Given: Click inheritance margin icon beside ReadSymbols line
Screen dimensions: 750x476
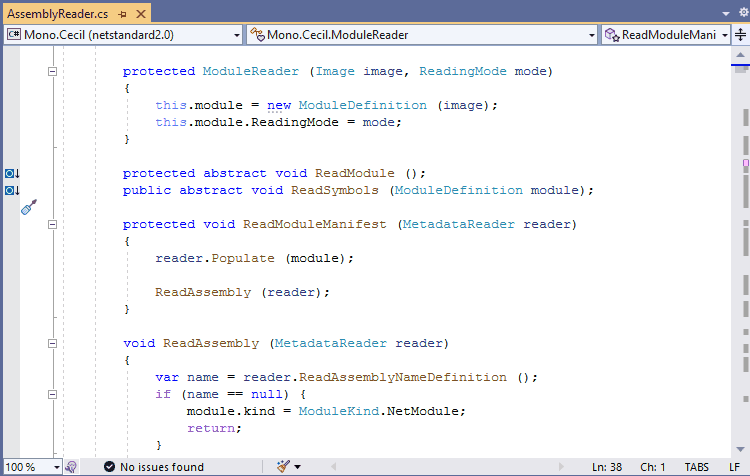Looking at the screenshot, I should [12, 190].
